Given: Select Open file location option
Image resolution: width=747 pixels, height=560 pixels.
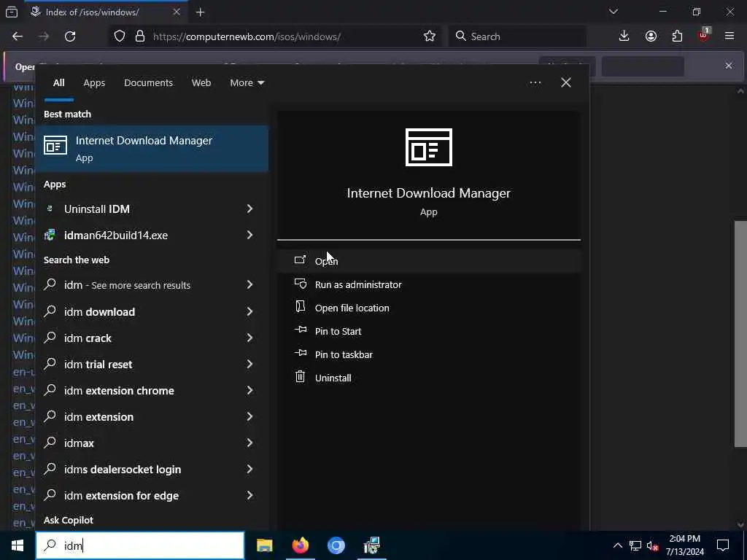Looking at the screenshot, I should coord(429,308).
